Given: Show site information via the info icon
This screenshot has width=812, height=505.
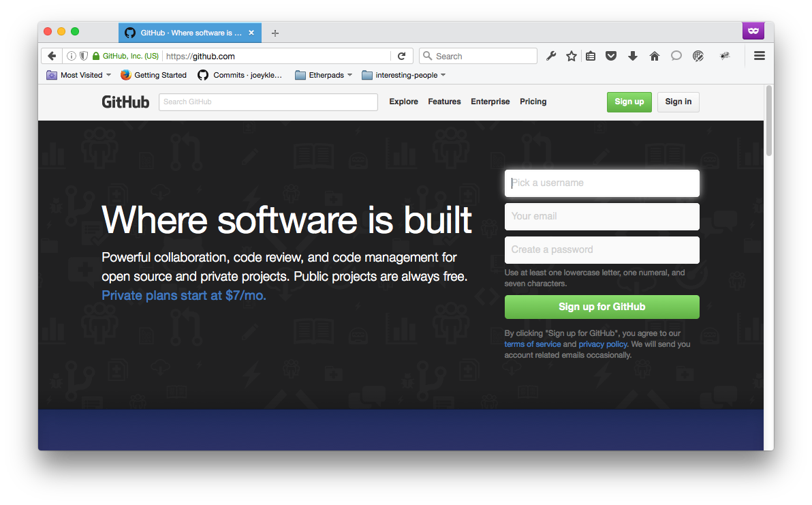Looking at the screenshot, I should pyautogui.click(x=71, y=56).
